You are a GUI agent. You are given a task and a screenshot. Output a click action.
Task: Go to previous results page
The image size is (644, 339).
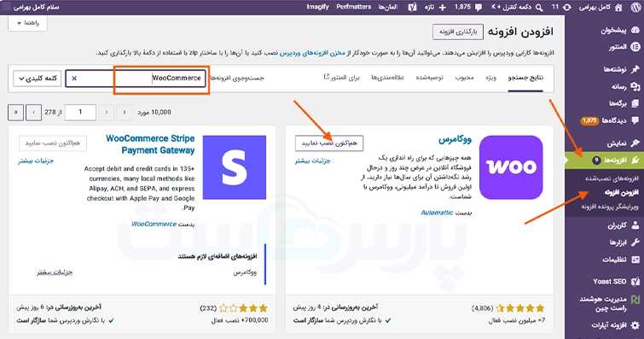click(106, 113)
